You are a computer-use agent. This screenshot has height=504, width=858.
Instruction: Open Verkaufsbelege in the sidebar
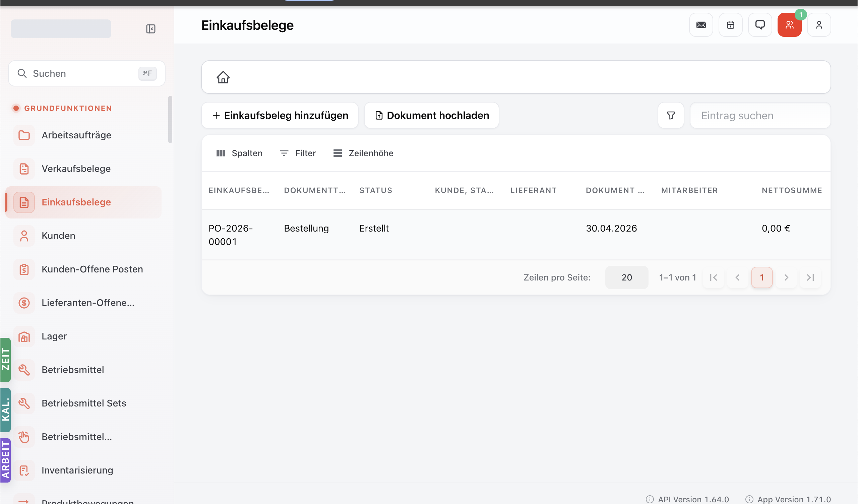tap(84, 169)
